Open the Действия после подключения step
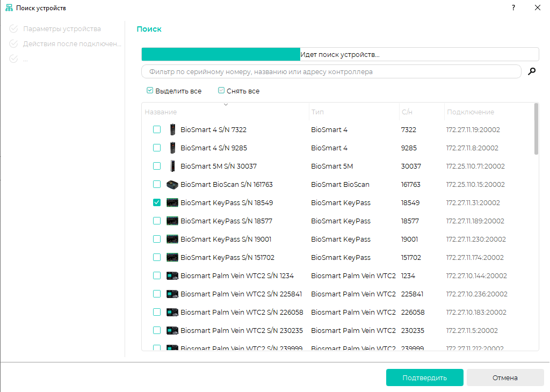Image resolution: width=550 pixels, height=392 pixels. pos(73,44)
